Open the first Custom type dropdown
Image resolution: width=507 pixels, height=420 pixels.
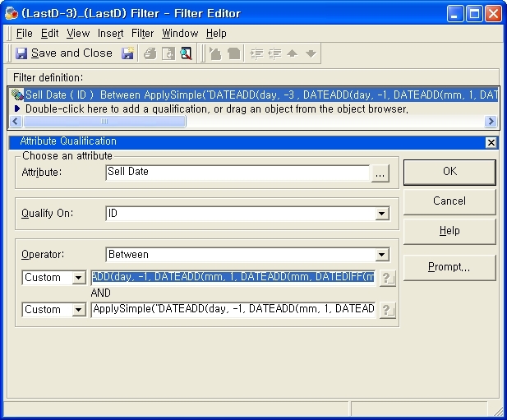click(x=78, y=278)
